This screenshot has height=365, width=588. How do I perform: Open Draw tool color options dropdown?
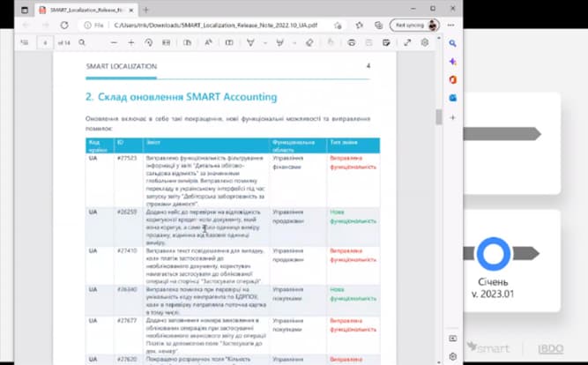(264, 43)
